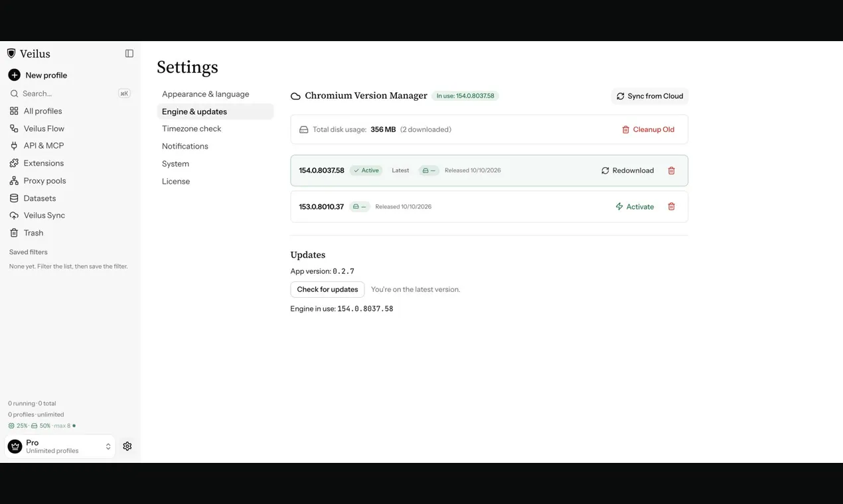Click the Active status badge

[366, 170]
